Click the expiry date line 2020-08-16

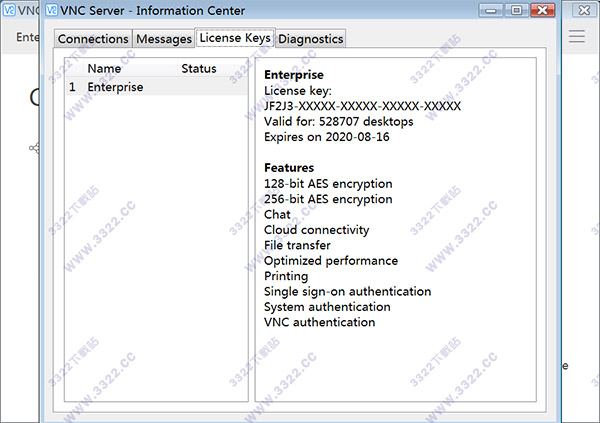326,137
